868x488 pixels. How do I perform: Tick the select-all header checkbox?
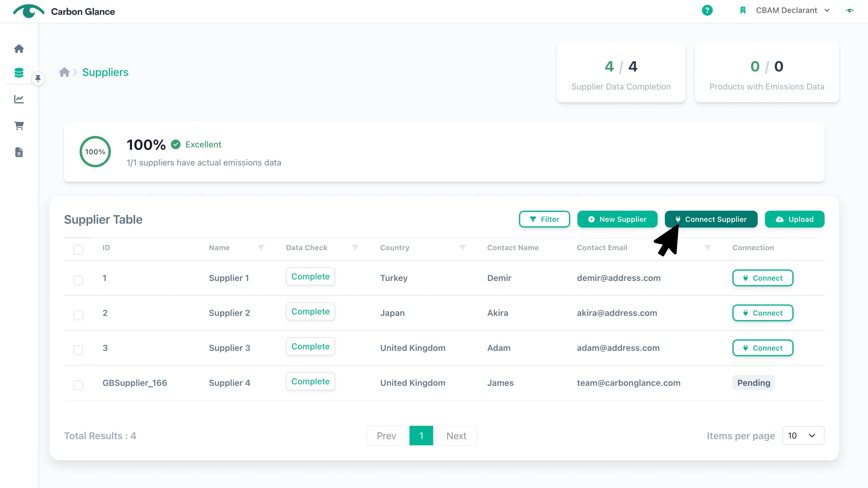click(x=78, y=250)
